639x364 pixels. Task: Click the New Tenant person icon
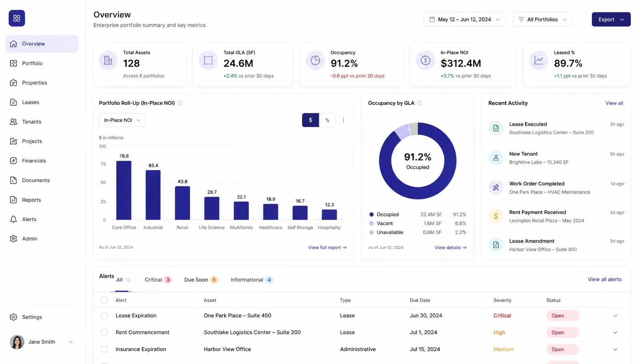[x=496, y=158]
